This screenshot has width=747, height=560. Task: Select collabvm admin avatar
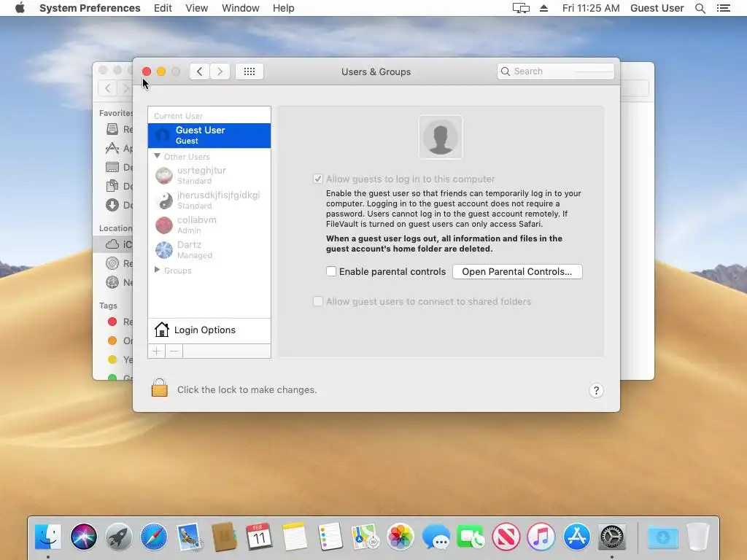tap(164, 225)
